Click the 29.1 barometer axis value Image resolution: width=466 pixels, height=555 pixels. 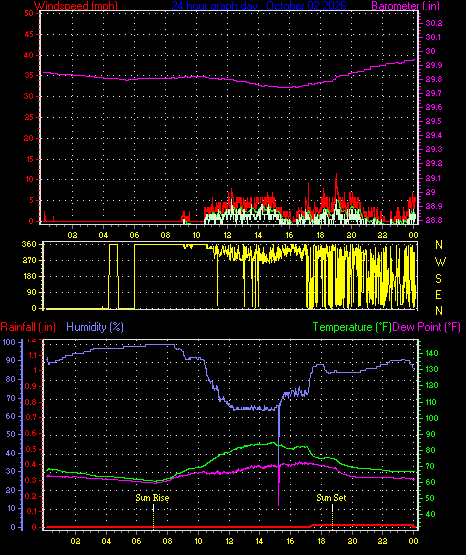point(433,178)
